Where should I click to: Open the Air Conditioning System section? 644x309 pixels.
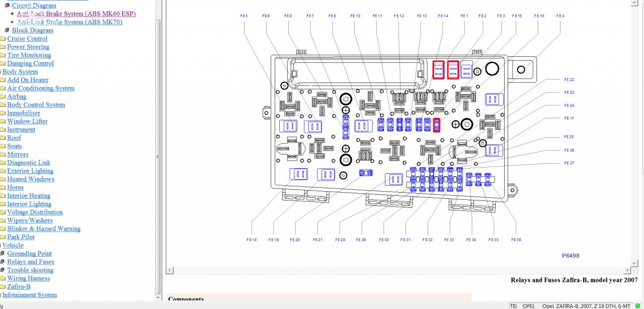pos(41,88)
